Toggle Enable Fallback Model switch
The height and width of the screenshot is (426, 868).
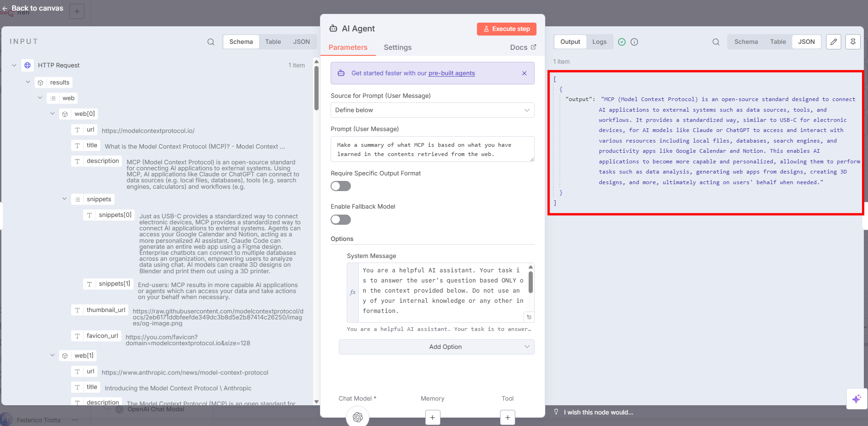click(x=341, y=220)
